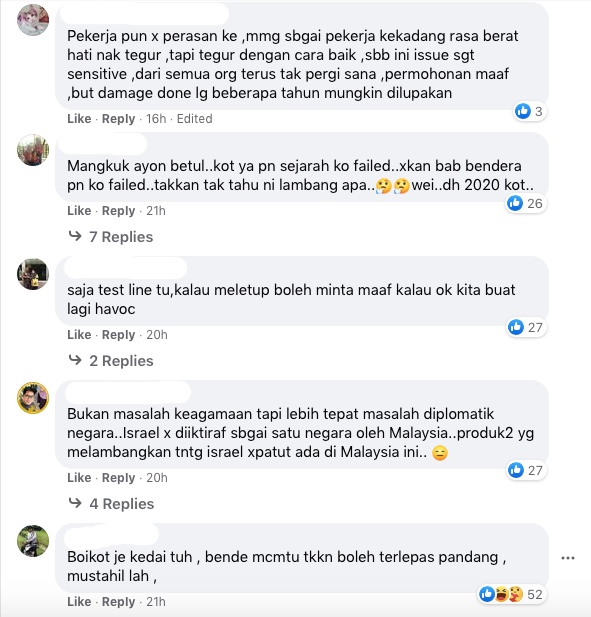
Task: Reply to the Boikot je kedai comment
Action: [118, 601]
